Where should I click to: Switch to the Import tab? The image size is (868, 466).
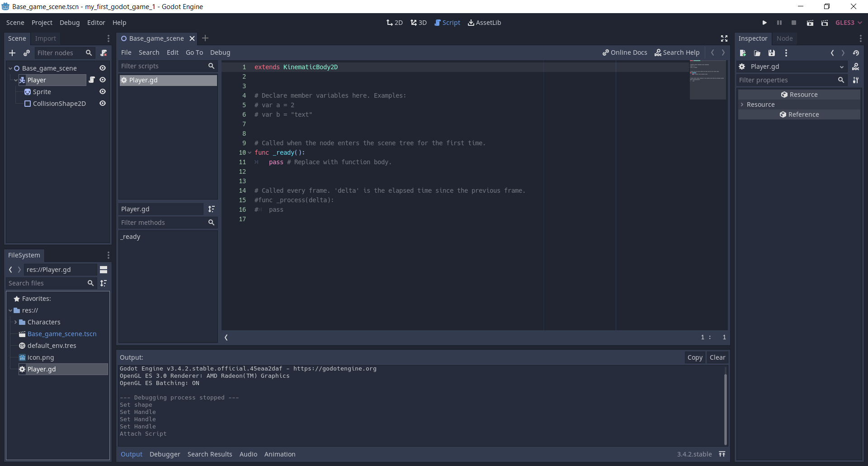pyautogui.click(x=46, y=38)
